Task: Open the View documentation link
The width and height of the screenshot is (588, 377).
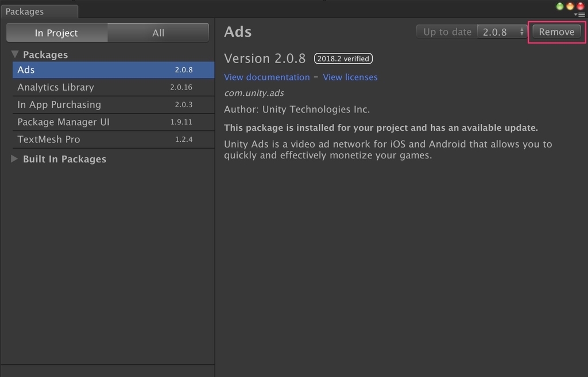Action: (x=267, y=77)
